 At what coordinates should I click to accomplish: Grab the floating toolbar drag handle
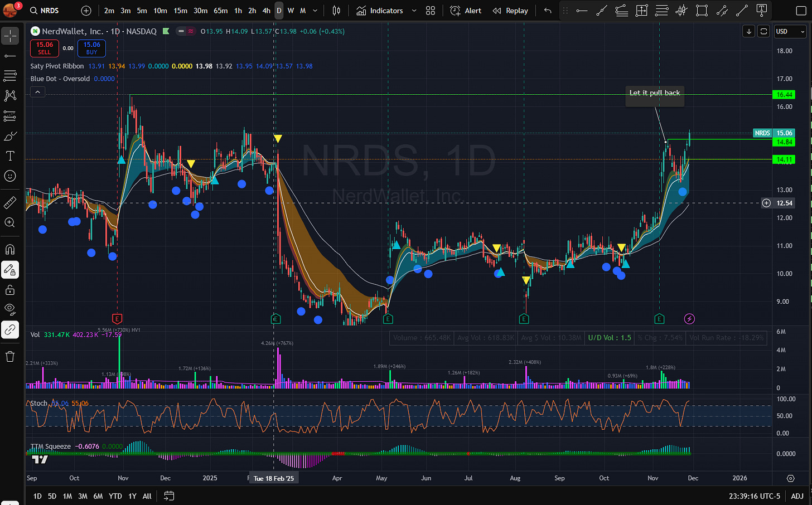coord(565,10)
